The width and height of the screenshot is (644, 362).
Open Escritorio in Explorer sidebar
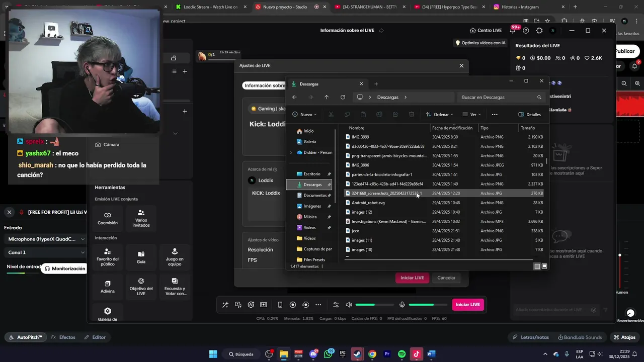[312, 174]
